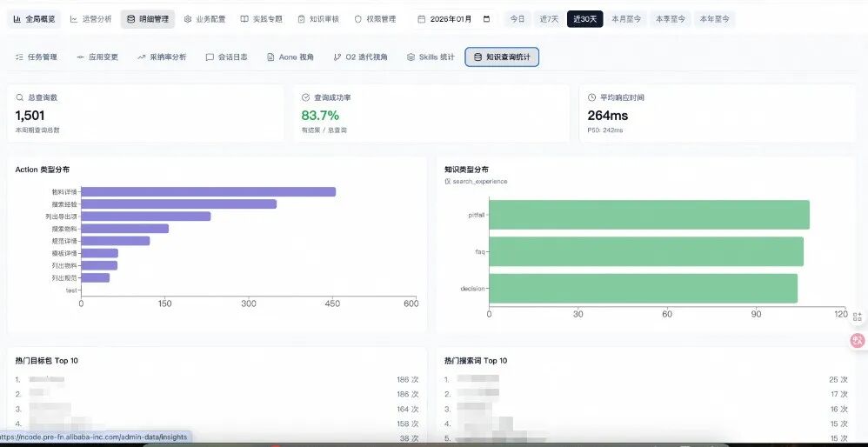Click the clock icon beside 平均响应时间

tap(591, 97)
